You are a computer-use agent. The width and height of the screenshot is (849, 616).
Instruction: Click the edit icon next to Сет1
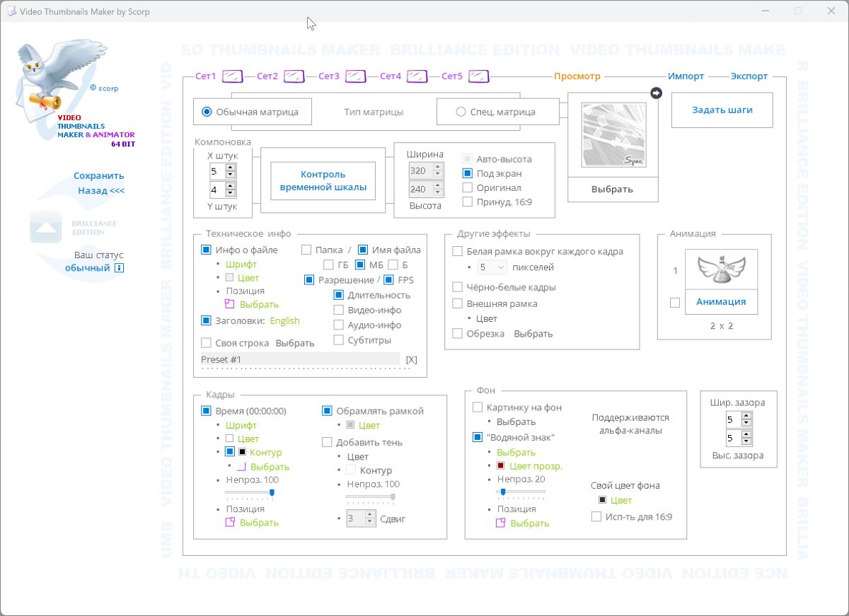click(233, 76)
